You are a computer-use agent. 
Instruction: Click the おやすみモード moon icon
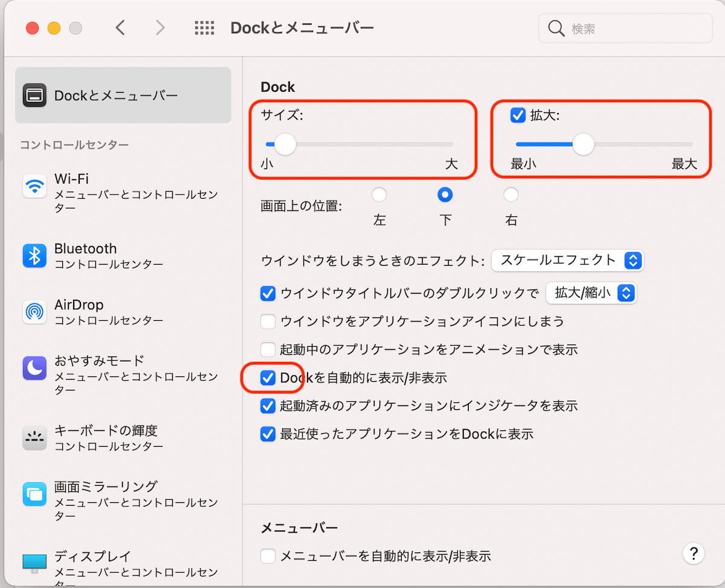pos(34,367)
